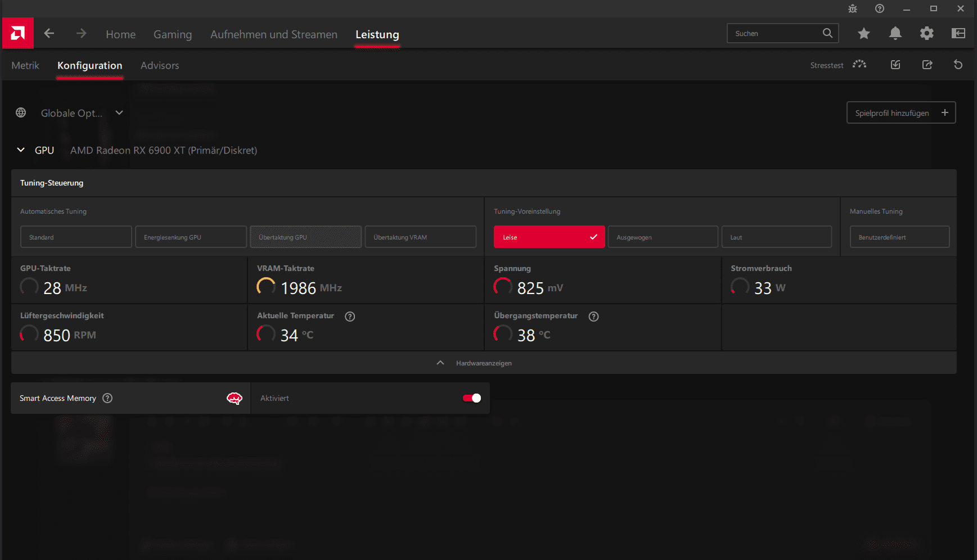Click the import profile icon

point(895,65)
